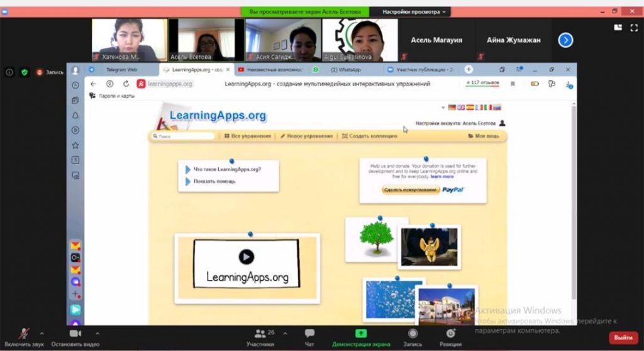Open the Реакции reactions menu
644x351 pixels.
click(450, 338)
